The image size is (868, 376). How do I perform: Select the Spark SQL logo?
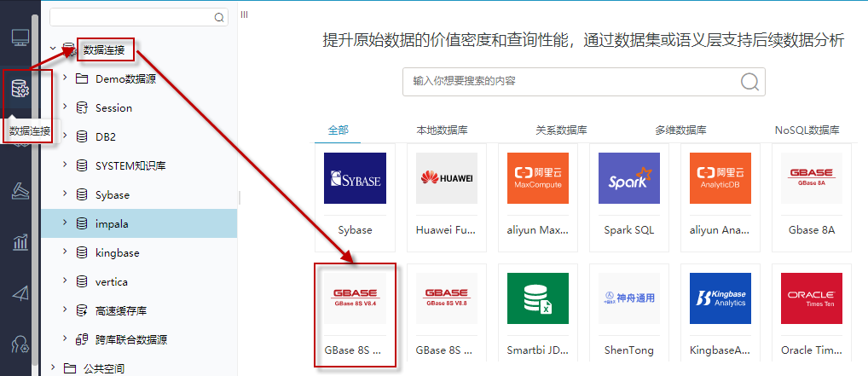click(629, 178)
